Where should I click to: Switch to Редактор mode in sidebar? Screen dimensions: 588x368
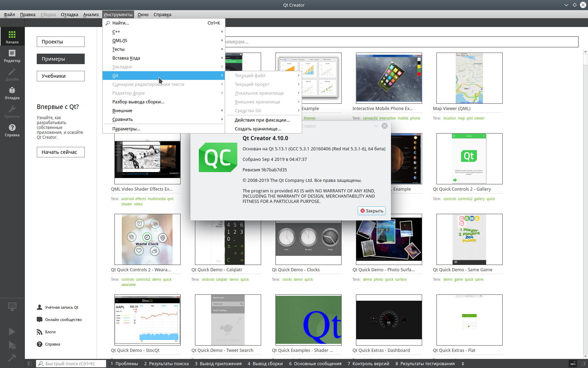(x=12, y=55)
